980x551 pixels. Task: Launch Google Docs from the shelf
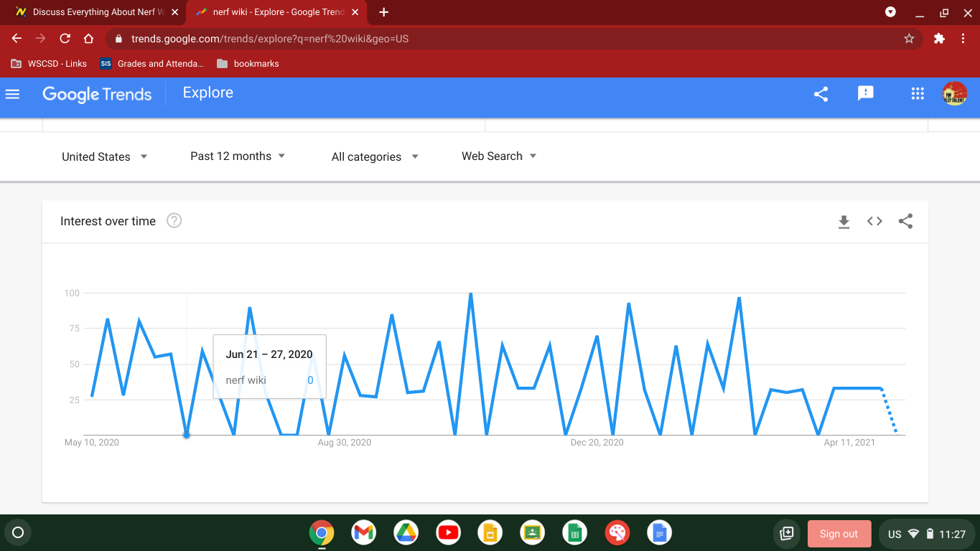coord(660,533)
